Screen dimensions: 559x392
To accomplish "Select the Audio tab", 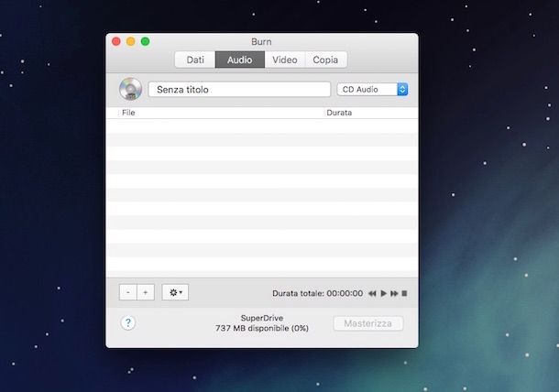I will pyautogui.click(x=239, y=60).
